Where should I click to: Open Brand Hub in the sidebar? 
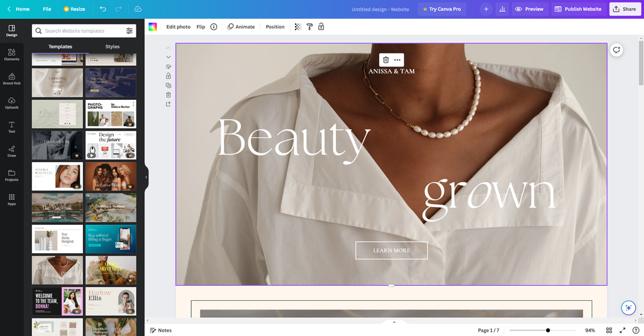tap(11, 79)
